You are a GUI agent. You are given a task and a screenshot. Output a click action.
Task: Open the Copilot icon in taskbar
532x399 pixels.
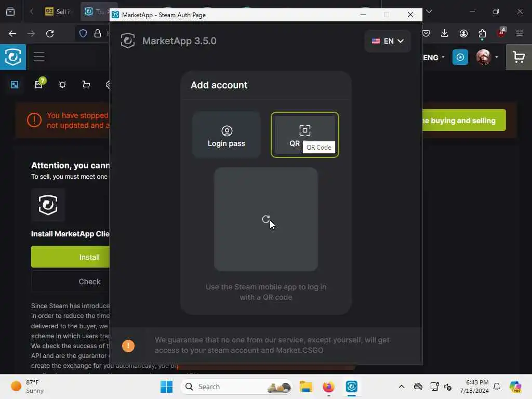click(x=515, y=387)
